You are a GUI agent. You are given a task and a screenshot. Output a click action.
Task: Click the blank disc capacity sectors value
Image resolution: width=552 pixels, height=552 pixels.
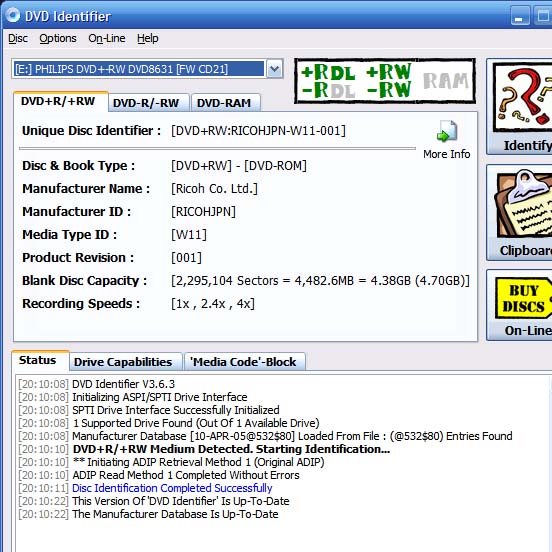coord(320,281)
